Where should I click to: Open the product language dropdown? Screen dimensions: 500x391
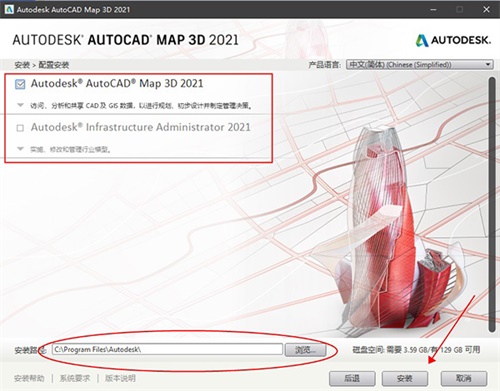click(x=420, y=64)
